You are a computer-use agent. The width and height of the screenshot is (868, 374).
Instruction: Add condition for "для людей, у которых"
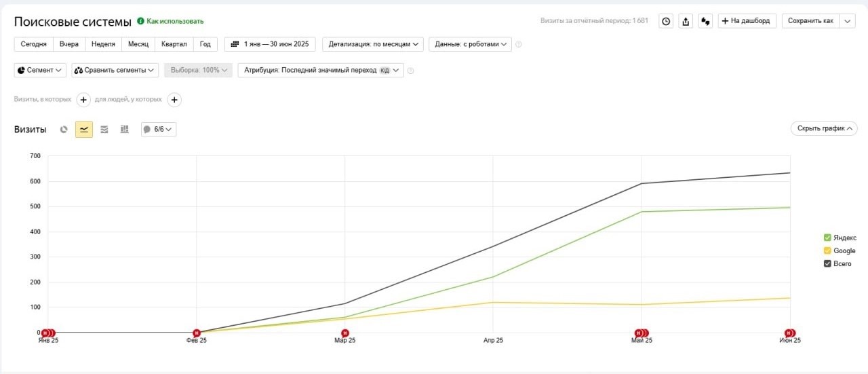(174, 100)
